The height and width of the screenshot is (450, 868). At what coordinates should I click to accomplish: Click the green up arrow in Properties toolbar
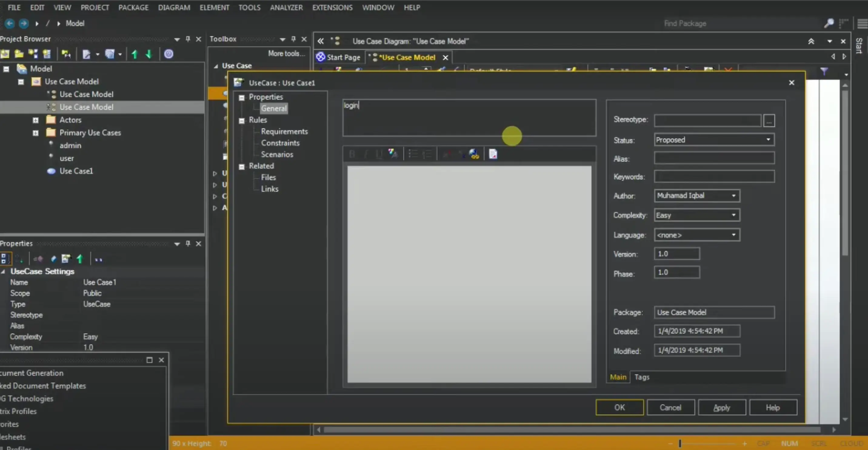79,259
